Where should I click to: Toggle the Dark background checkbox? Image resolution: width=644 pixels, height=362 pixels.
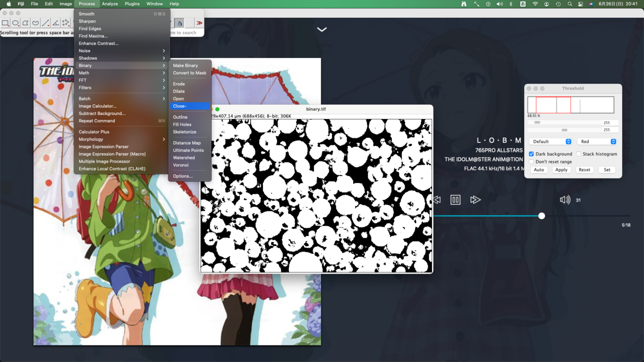(x=531, y=154)
